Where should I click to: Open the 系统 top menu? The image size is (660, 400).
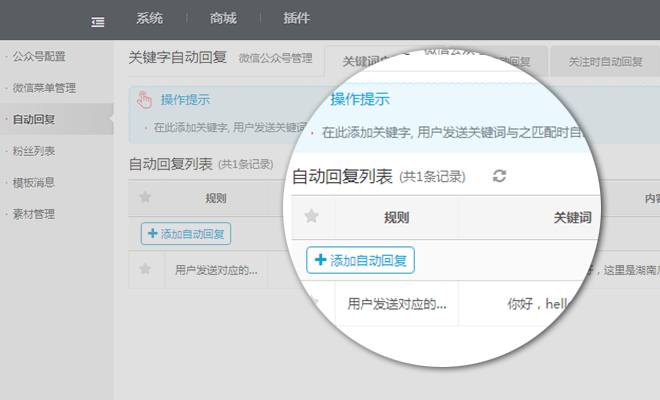tap(149, 18)
